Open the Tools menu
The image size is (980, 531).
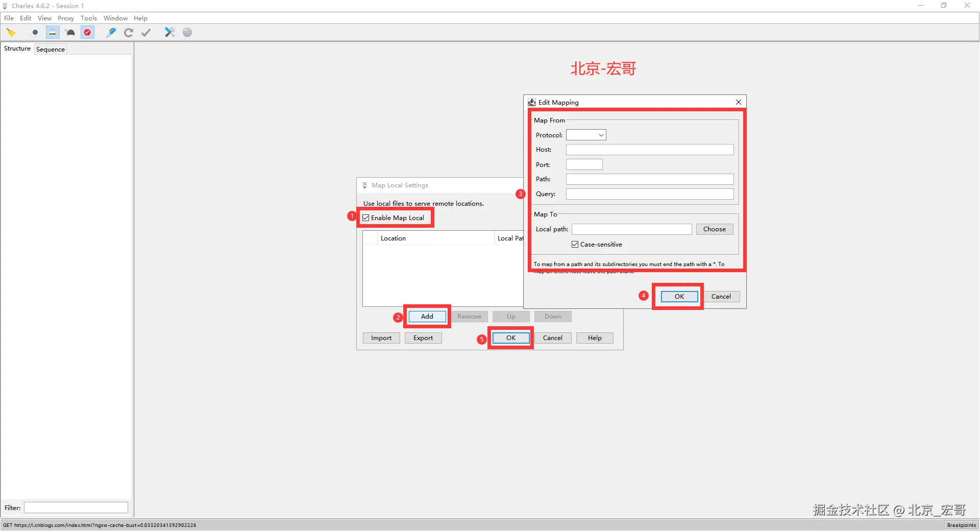tap(89, 18)
